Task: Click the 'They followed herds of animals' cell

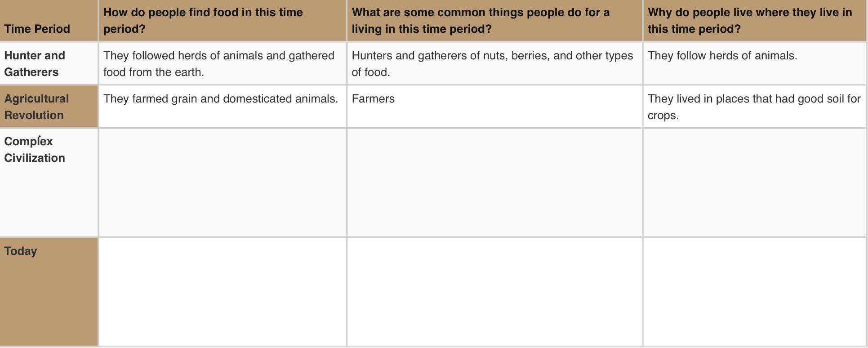Action: pos(223,63)
